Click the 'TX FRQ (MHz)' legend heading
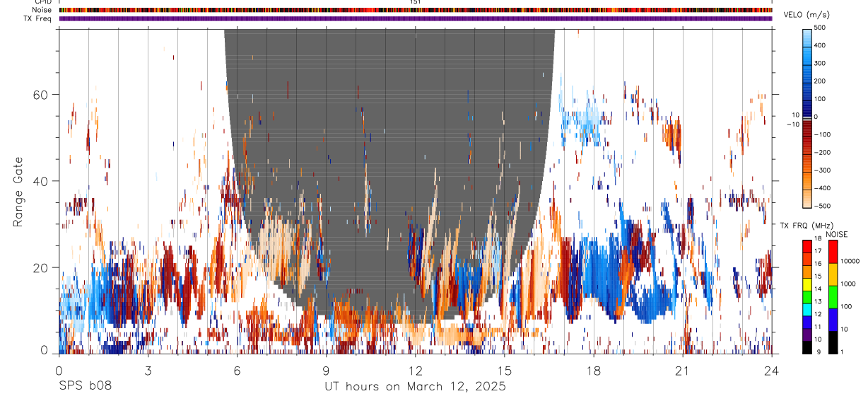This screenshot has width=868, height=401. coord(803,226)
